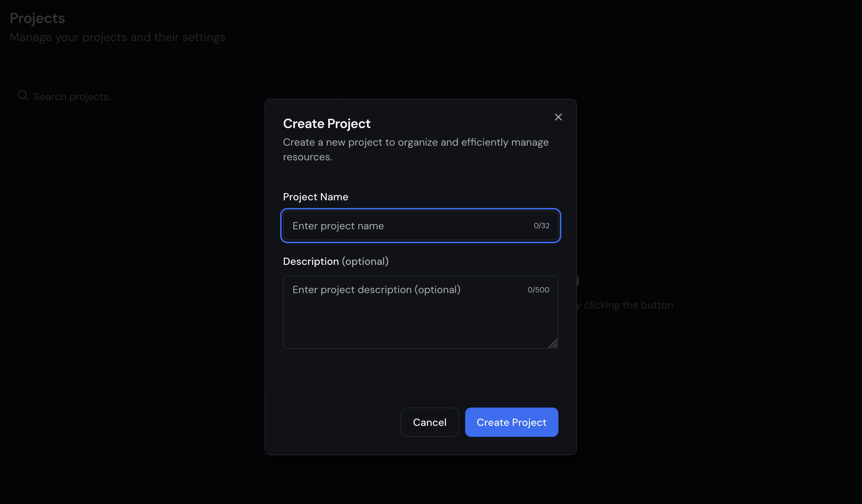Click the blue Create Project action
Viewport: 862px width, 504px height.
coord(511,422)
